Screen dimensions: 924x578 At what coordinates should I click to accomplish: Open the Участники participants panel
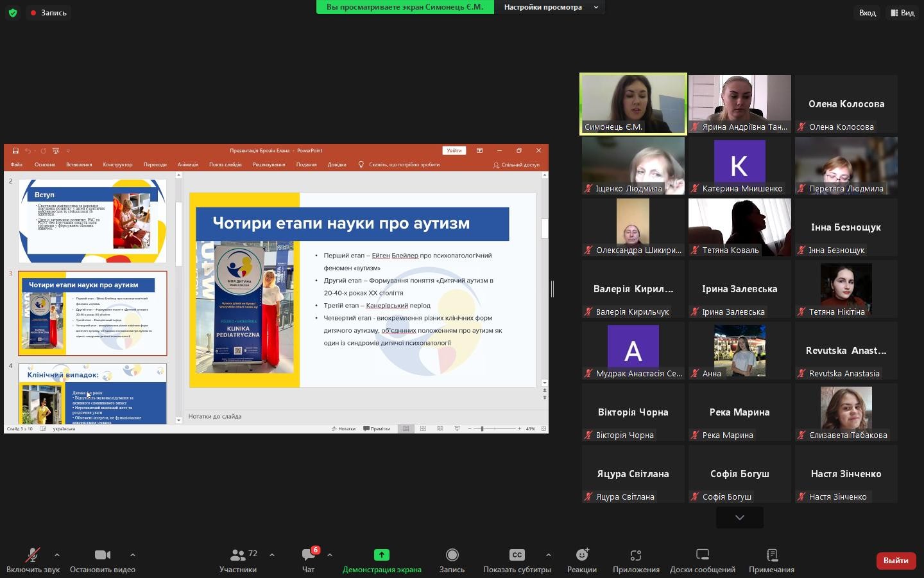(238, 560)
